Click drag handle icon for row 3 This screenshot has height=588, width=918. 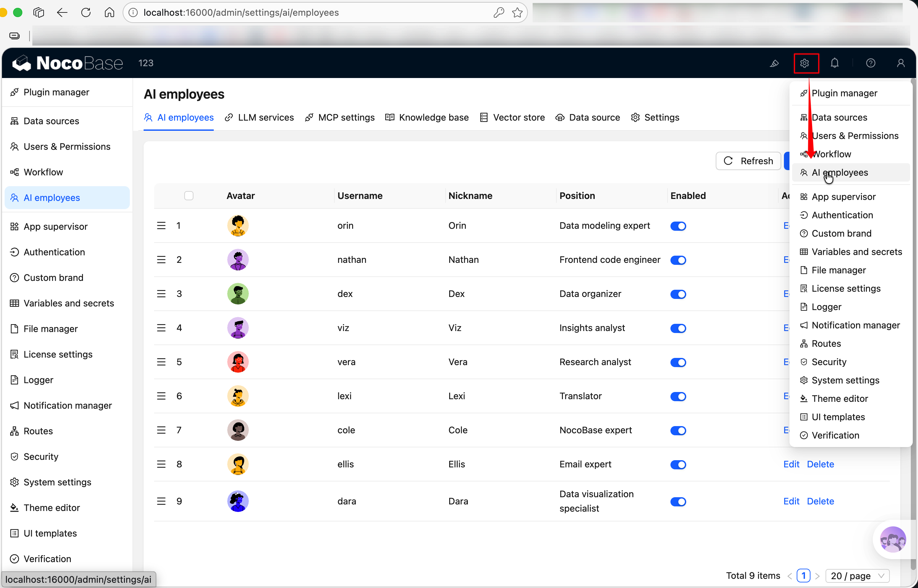click(161, 294)
